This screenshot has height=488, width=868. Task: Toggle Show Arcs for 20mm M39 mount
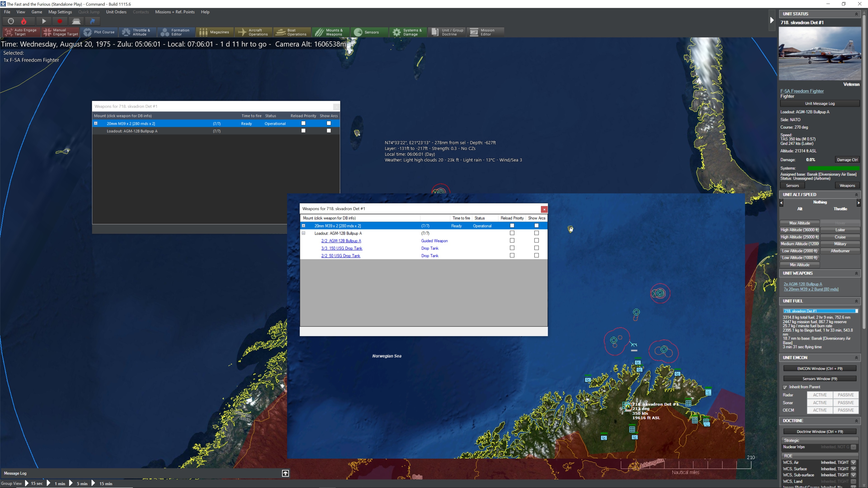point(536,226)
